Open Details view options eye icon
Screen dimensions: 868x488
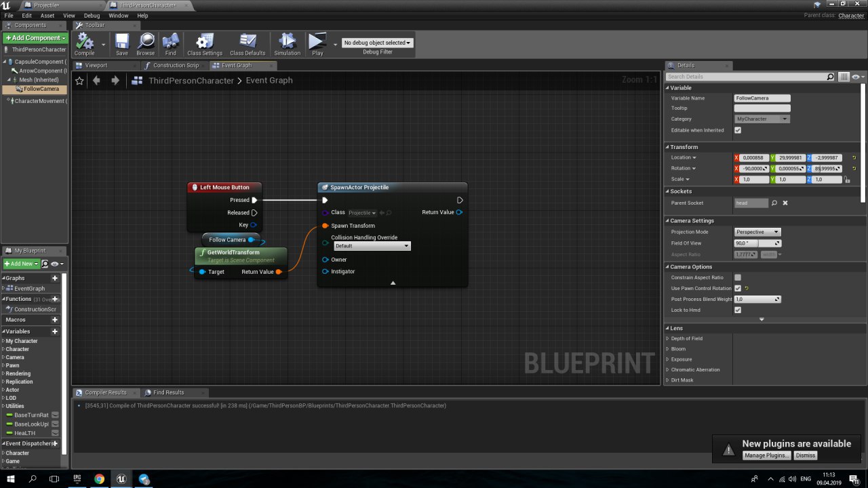pos(856,77)
